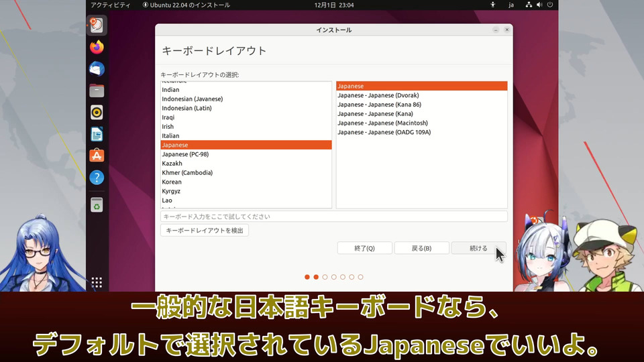Click the 戻る(B) button
Viewport: 644px width, 362px height.
pos(421,248)
